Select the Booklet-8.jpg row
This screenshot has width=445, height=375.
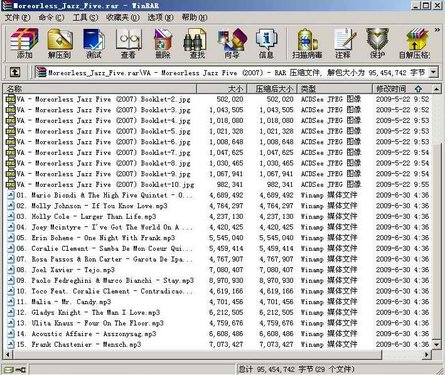tap(218, 163)
